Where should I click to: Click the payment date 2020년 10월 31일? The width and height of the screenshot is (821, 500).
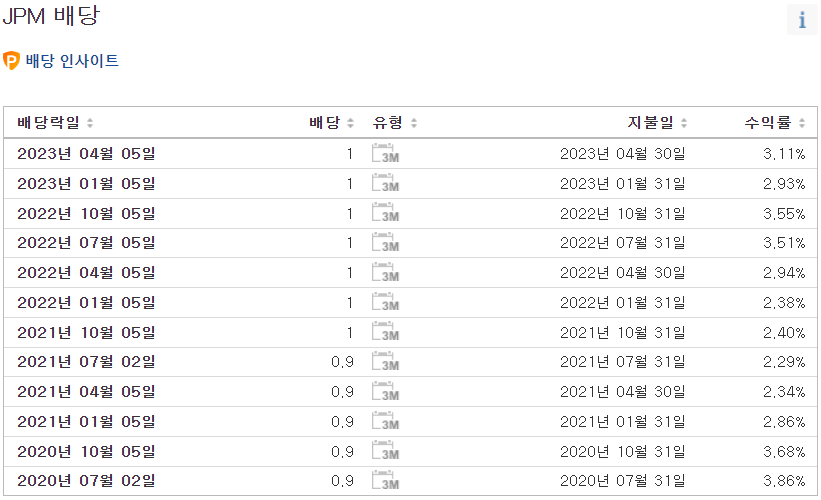pos(623,451)
